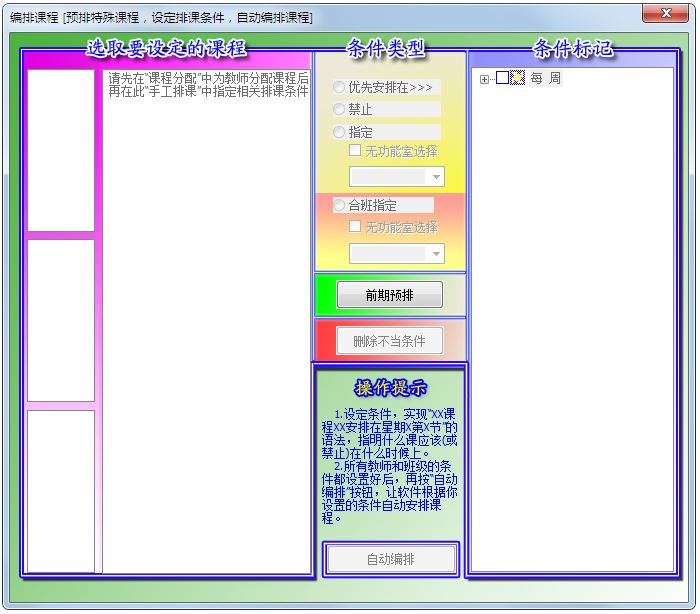The width and height of the screenshot is (700, 614).
Task: Expand the 每周 tree node
Action: pos(485,79)
